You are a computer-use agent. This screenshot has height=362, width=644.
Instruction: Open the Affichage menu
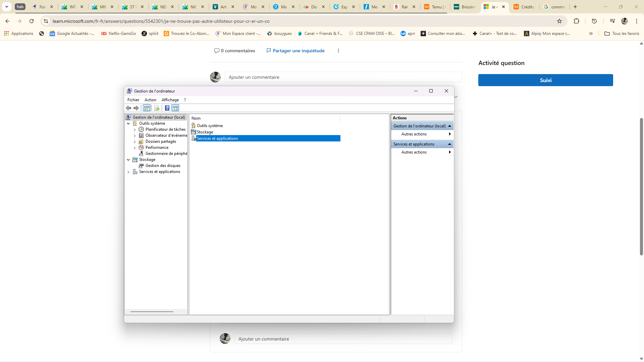[x=170, y=100]
